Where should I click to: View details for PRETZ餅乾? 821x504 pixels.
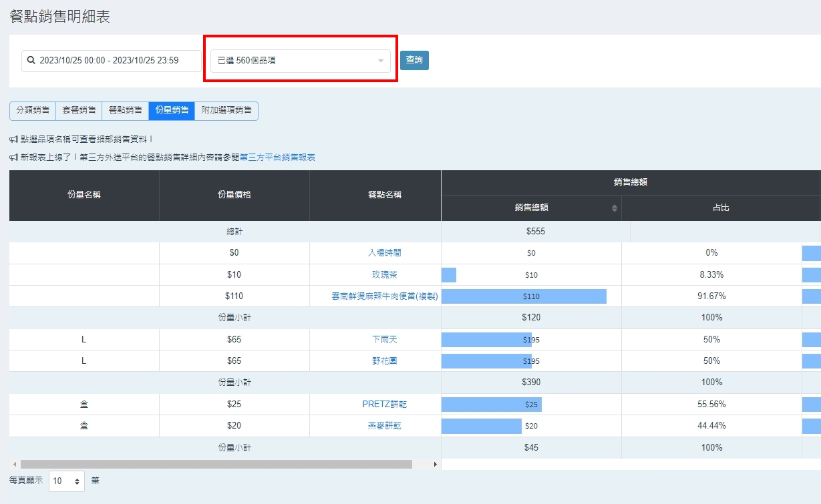tap(385, 405)
